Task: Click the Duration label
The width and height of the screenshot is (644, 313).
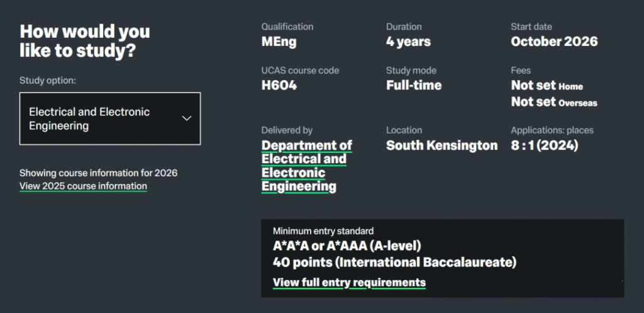Action: pos(404,26)
